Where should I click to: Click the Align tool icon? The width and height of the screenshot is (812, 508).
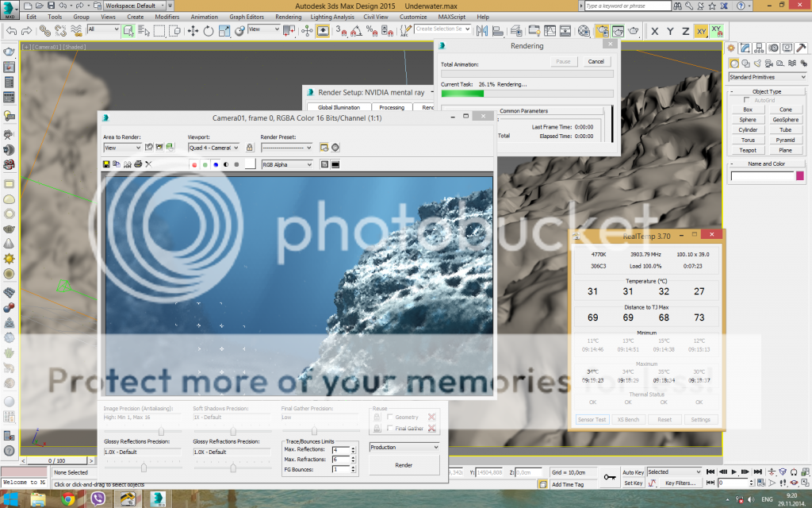pos(498,31)
